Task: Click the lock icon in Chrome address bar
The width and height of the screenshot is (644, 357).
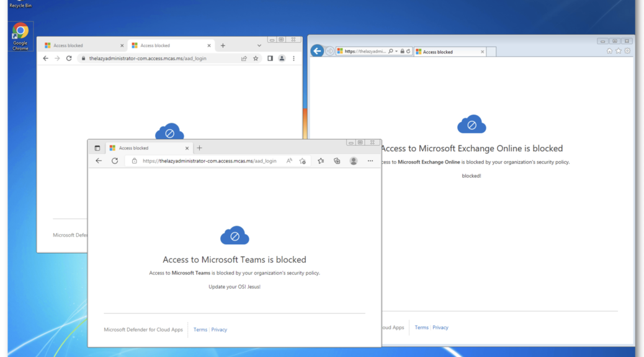Action: tap(83, 58)
